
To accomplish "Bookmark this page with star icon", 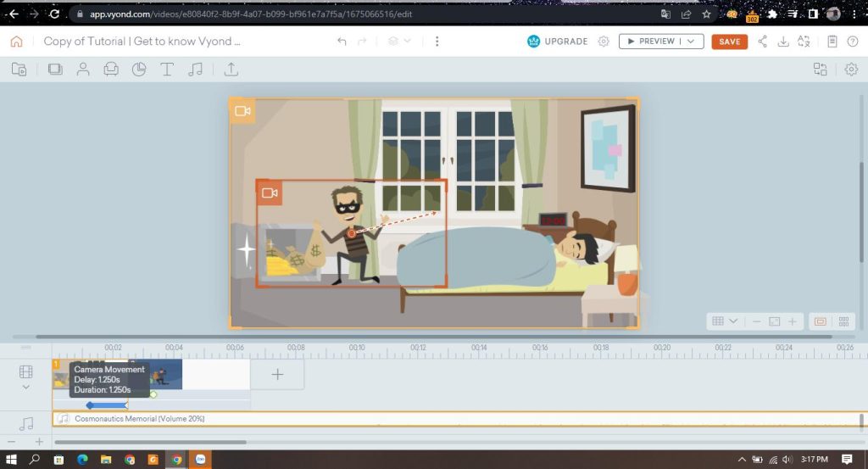I will (x=706, y=14).
